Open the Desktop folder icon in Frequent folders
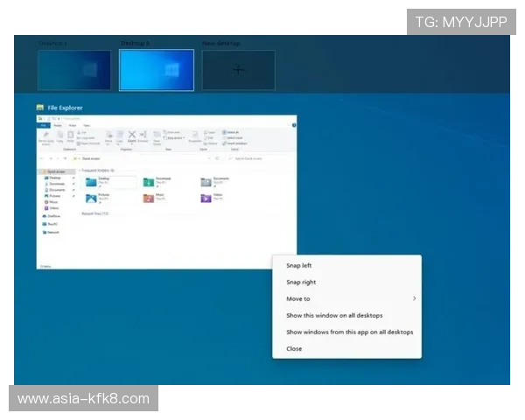Screen dimensions: 525x420 [91, 181]
